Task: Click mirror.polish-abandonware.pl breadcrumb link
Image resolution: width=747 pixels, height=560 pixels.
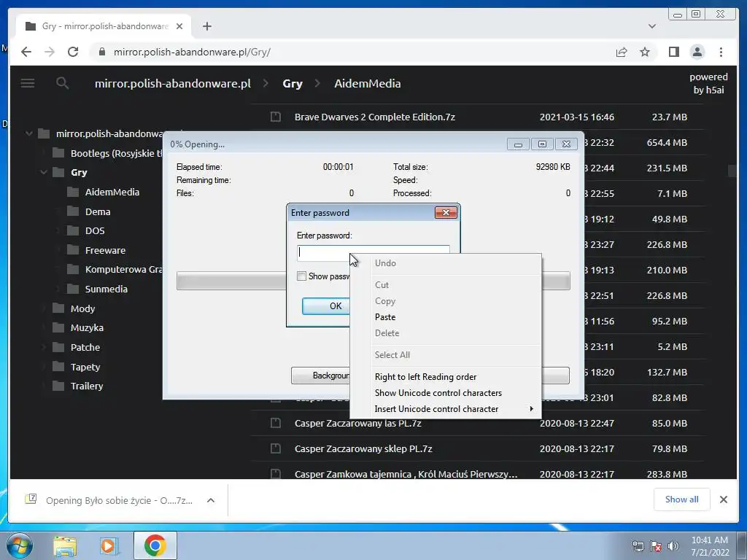Action: click(x=172, y=83)
